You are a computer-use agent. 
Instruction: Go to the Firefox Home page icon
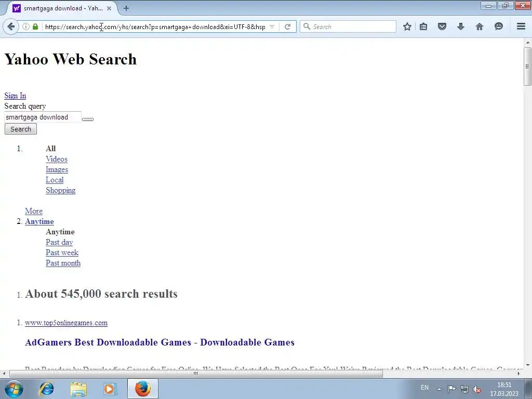[x=479, y=26]
